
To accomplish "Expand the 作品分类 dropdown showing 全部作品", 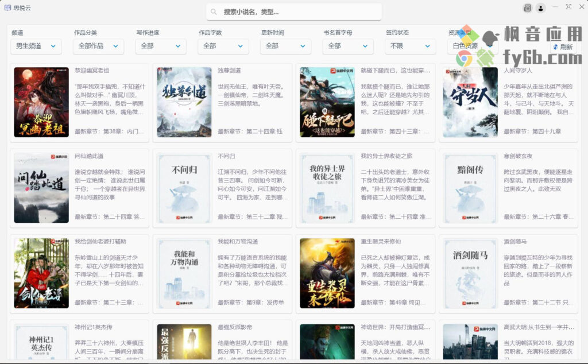I will (x=98, y=46).
